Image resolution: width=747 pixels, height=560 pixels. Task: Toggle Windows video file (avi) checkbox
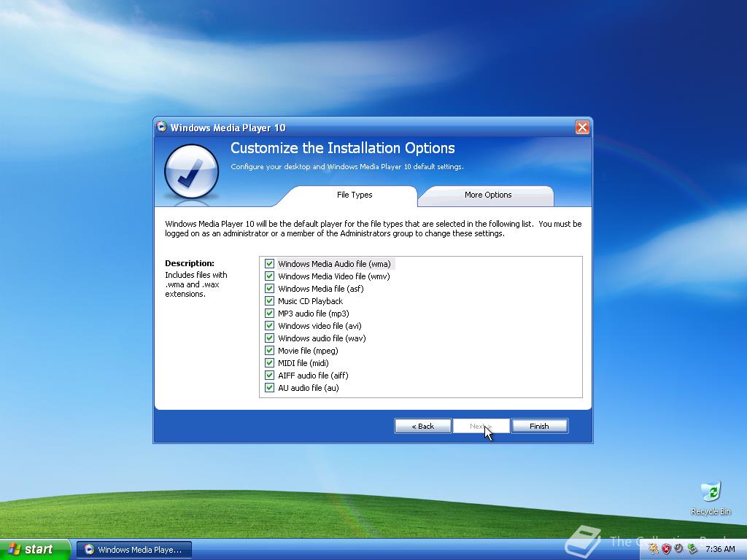click(x=270, y=326)
